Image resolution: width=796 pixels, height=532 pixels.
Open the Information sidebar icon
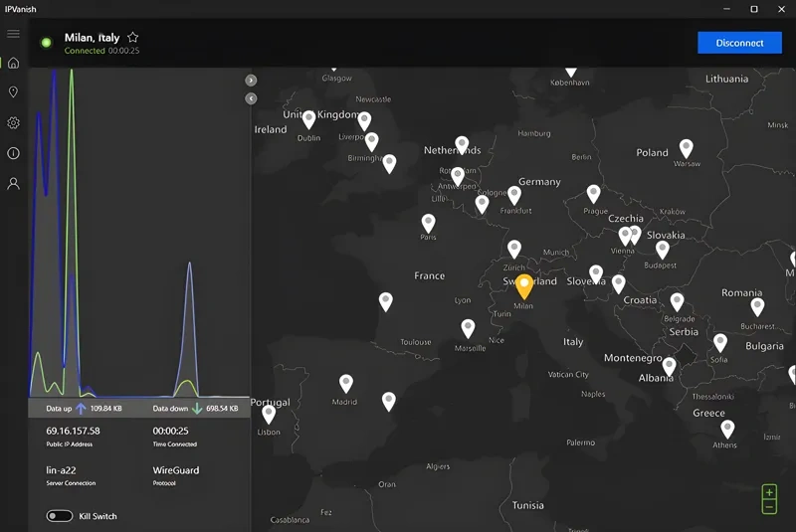[13, 153]
